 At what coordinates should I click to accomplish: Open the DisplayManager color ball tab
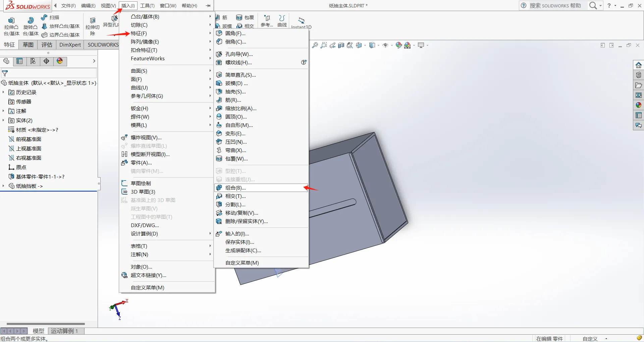tap(60, 61)
